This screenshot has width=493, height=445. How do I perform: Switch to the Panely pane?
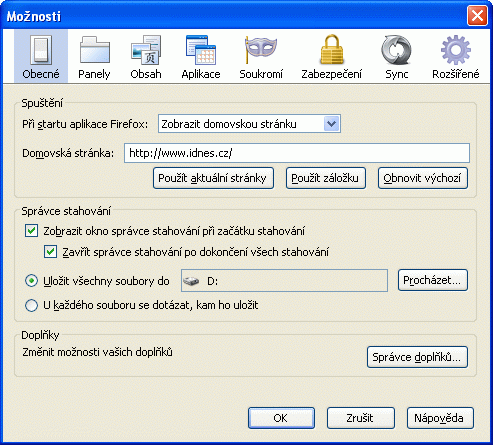[94, 56]
